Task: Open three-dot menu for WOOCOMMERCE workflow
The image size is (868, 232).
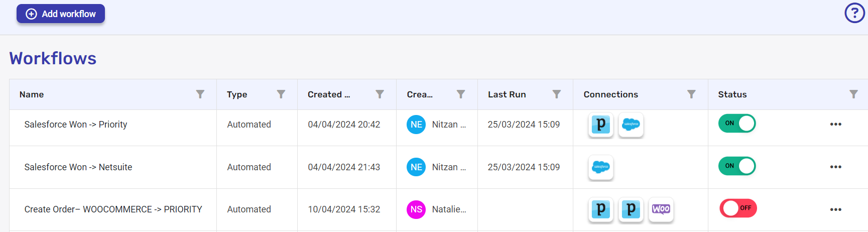Action: point(835,210)
